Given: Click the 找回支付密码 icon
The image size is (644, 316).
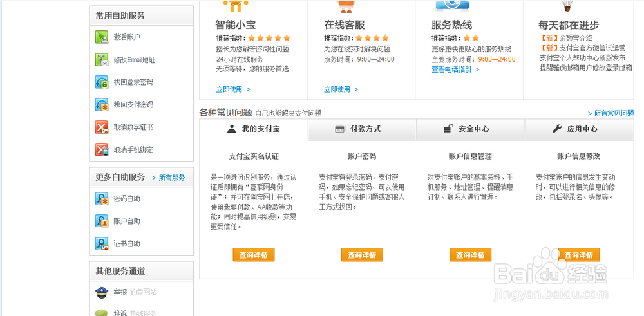Looking at the screenshot, I should [x=102, y=105].
